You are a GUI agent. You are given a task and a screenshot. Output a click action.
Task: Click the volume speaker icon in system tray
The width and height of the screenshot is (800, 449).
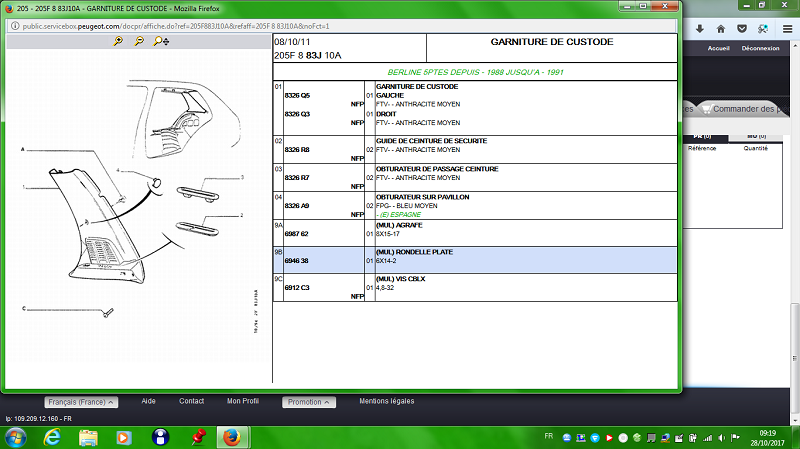tap(721, 438)
